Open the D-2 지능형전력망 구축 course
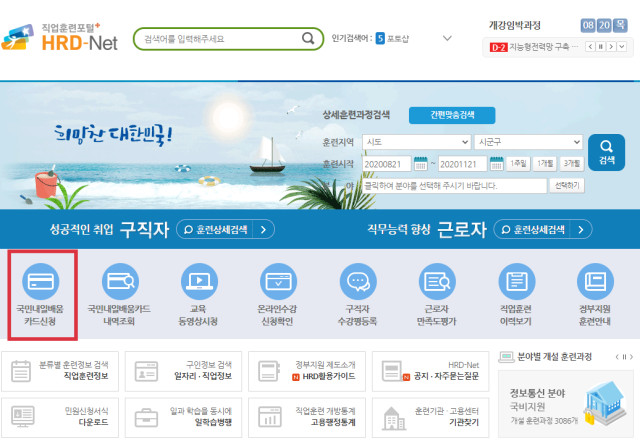This screenshot has height=444, width=640. [x=534, y=47]
